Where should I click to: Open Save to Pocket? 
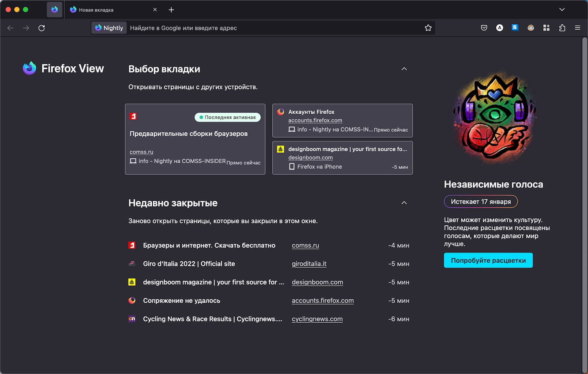(x=484, y=28)
